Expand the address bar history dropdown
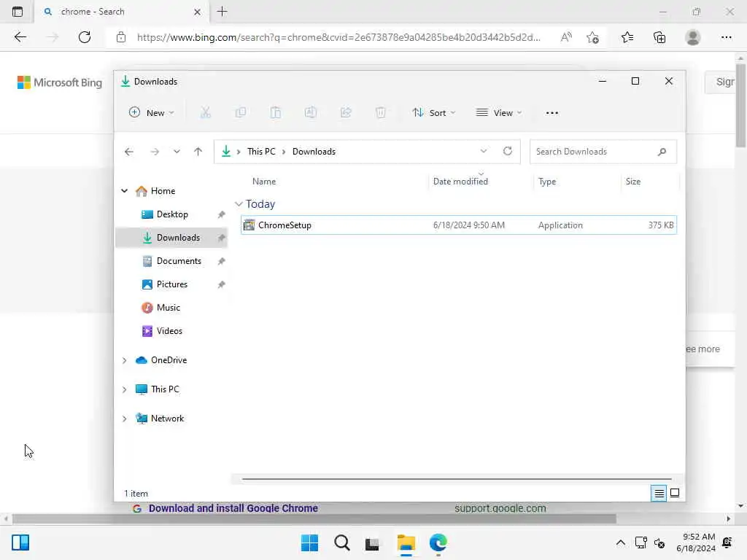 (484, 151)
